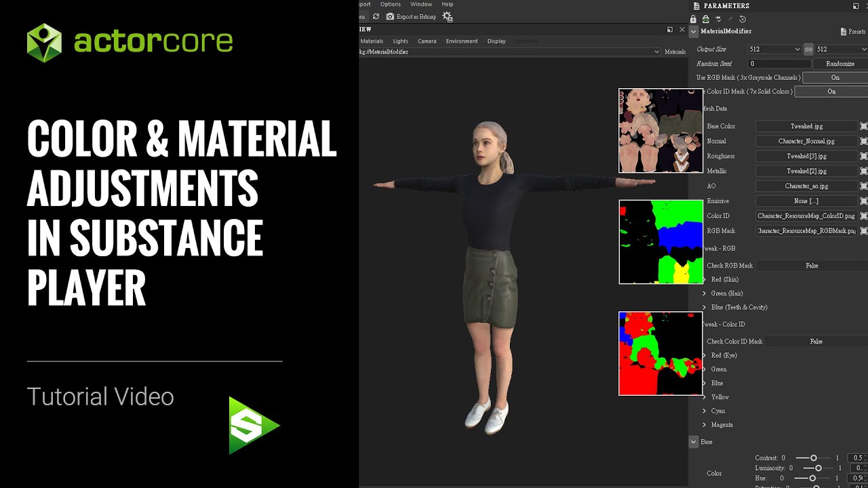Click image picker icon for Base Color
Screen dimensions: 868x488
click(x=864, y=126)
